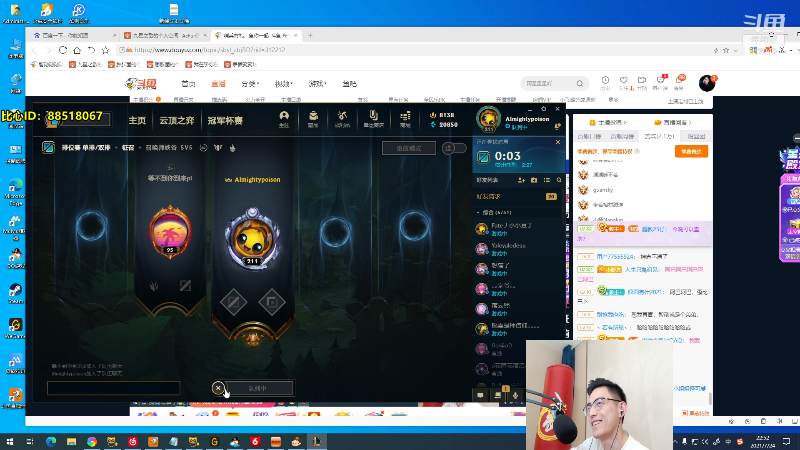Click the bookmark star icon in toolbar
Viewport: 800px width, 450px height.
tap(106, 50)
